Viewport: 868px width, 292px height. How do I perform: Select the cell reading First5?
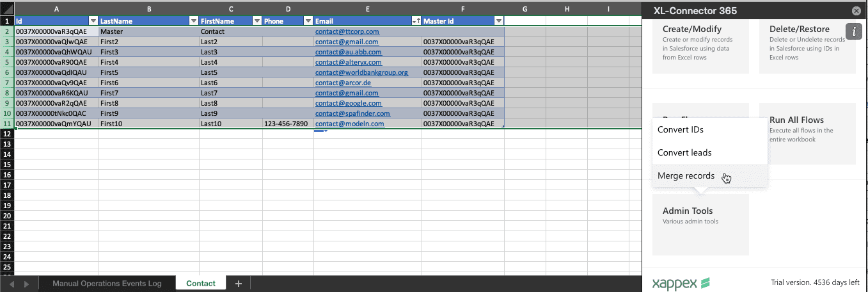click(x=149, y=72)
